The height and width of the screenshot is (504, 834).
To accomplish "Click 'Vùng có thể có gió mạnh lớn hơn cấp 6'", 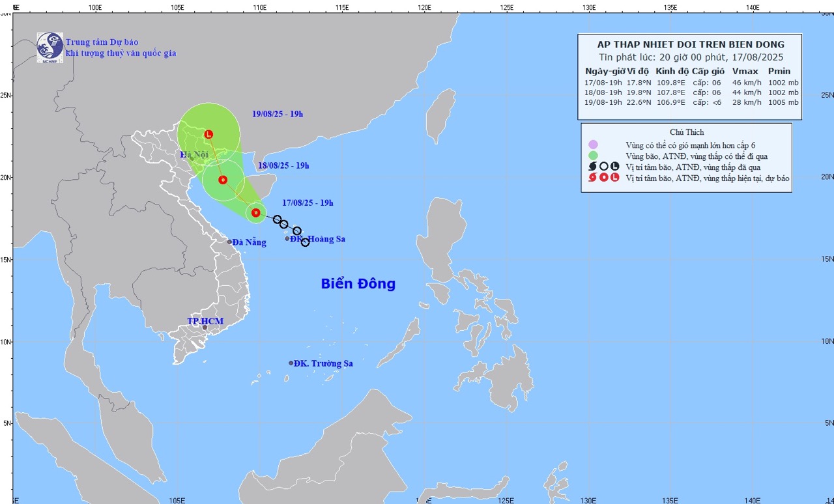I will pos(692,145).
